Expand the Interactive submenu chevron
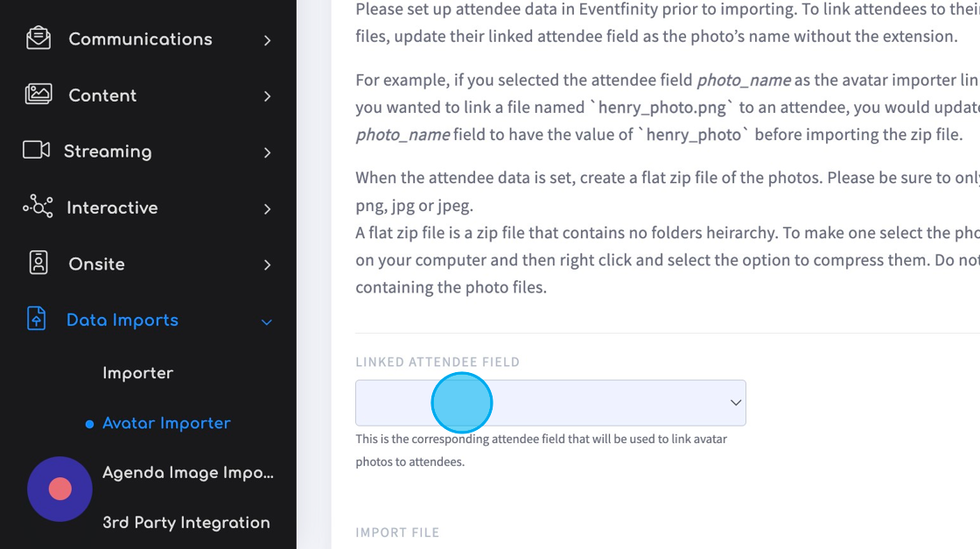The width and height of the screenshot is (980, 549). [x=267, y=209]
